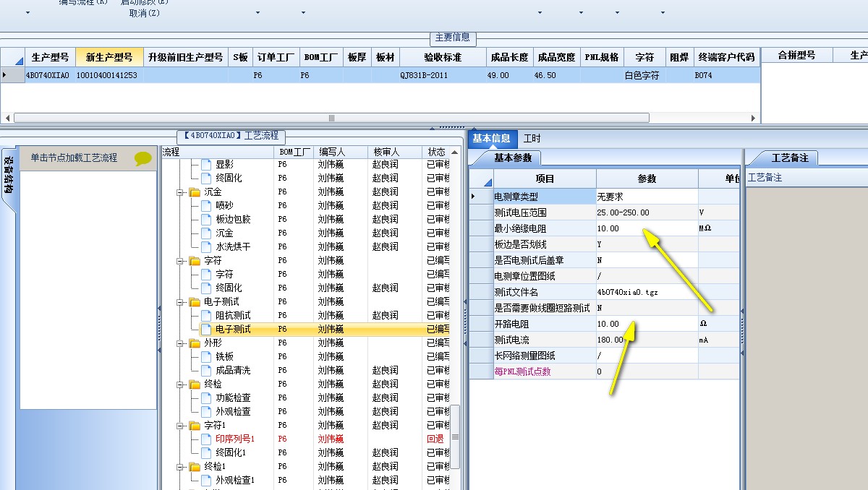Click the document icon of 终固化1
The height and width of the screenshot is (490, 868).
206,453
